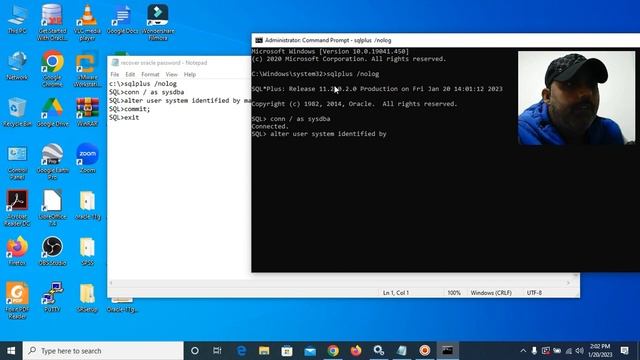Click the Command Prompt taskbar button
The image size is (640, 360).
[447, 351]
